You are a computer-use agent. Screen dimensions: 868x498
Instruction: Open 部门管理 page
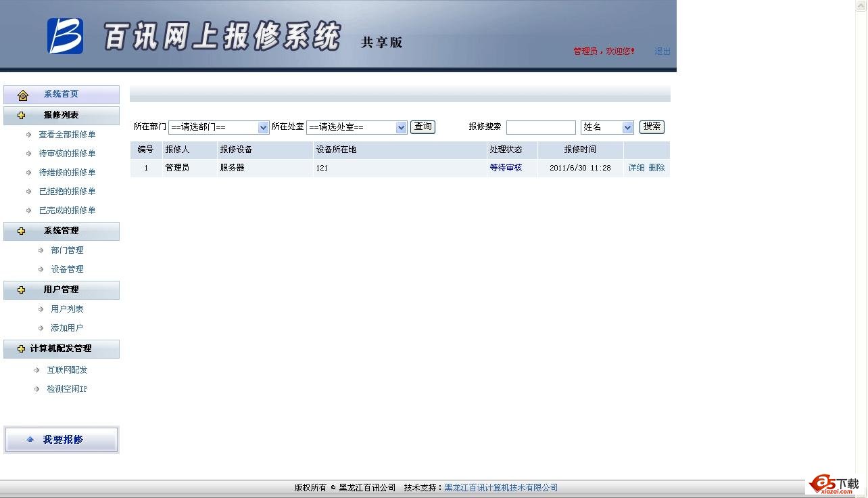pyautogui.click(x=67, y=250)
